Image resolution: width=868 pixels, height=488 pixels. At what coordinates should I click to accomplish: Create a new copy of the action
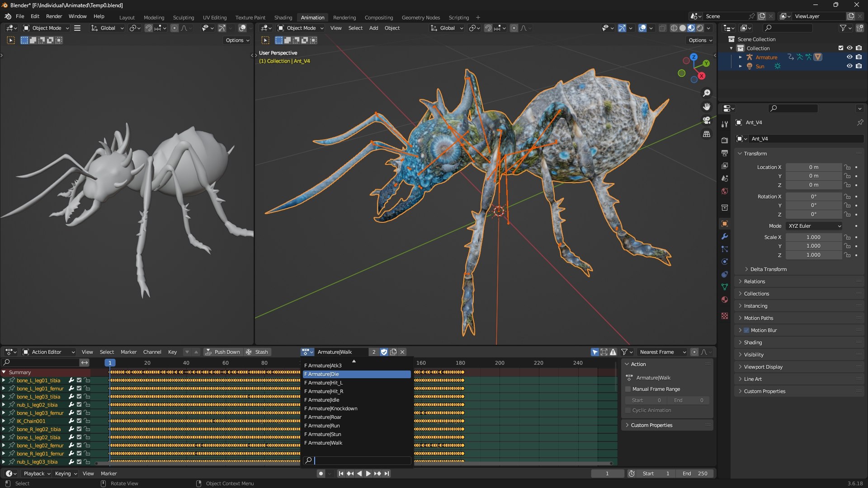click(393, 352)
